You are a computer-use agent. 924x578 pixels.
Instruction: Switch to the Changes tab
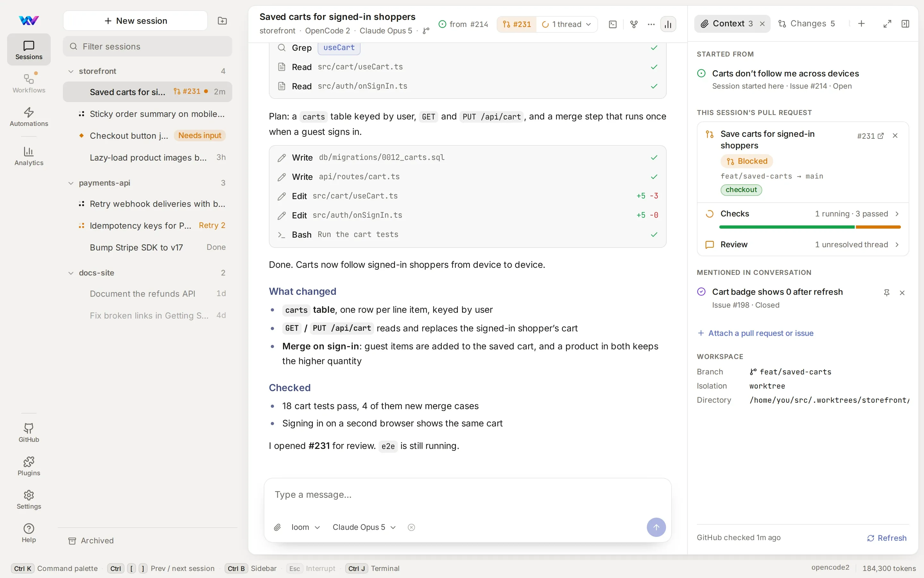coord(806,24)
